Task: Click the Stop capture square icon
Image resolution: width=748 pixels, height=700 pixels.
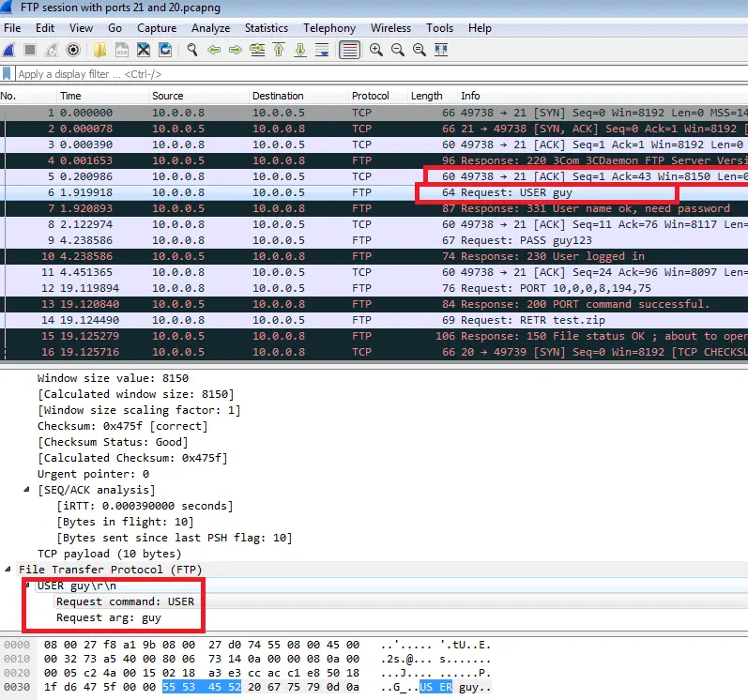Action: click(30, 50)
